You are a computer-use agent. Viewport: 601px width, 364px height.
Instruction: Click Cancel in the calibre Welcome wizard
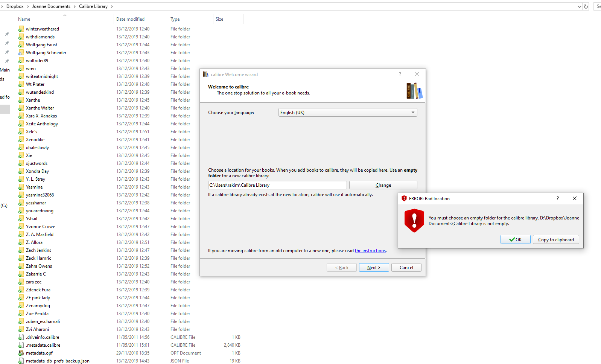406,268
